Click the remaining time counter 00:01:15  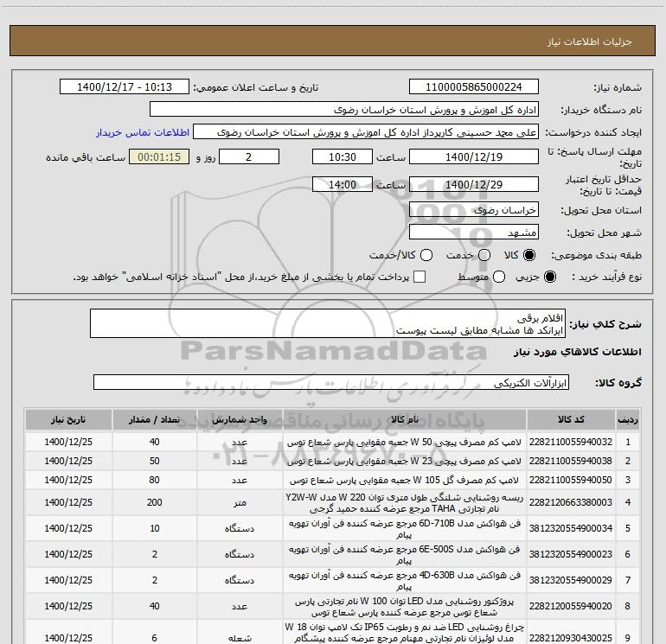(159, 156)
